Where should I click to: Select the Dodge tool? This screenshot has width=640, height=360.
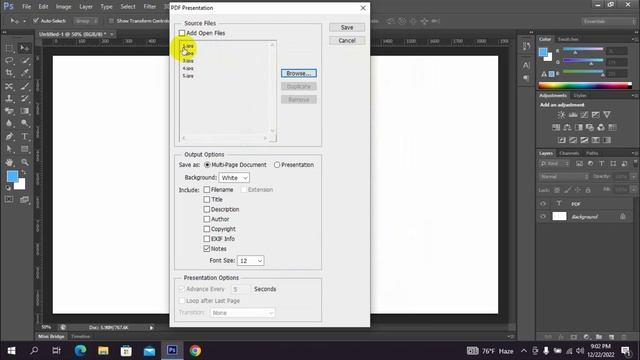(x=24, y=123)
